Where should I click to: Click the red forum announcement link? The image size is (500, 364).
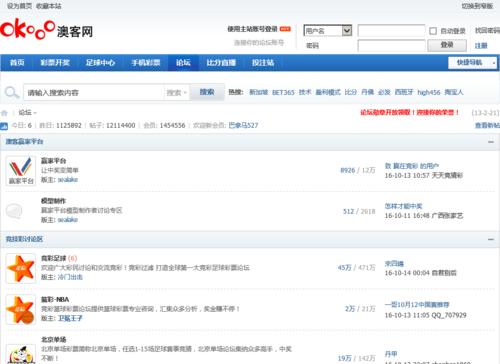point(410,113)
